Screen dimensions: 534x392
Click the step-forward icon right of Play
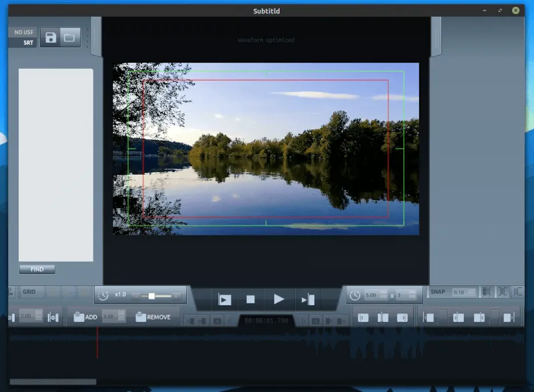tap(308, 300)
